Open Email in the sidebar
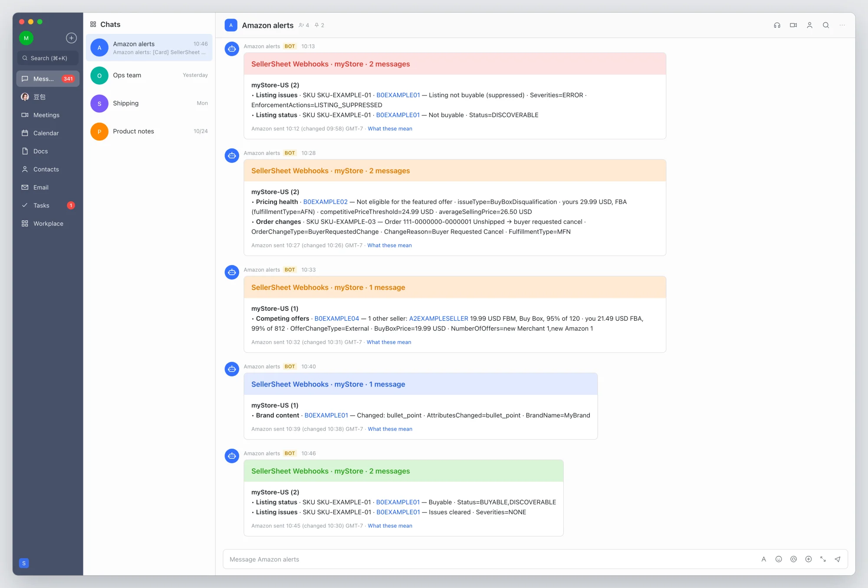 48,187
